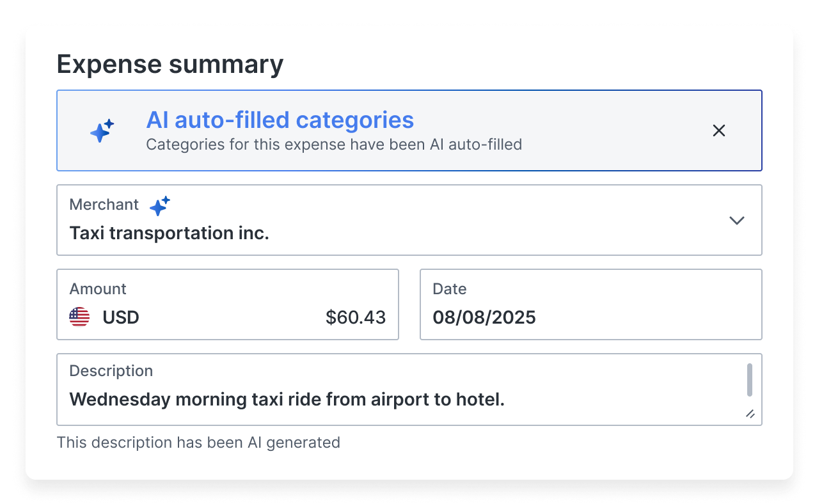Click the Amount field label
Viewport: 815px width, 504px height.
(98, 289)
